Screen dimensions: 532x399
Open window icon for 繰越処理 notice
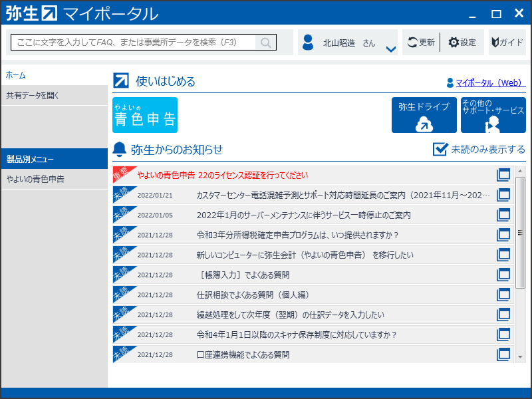[503, 315]
